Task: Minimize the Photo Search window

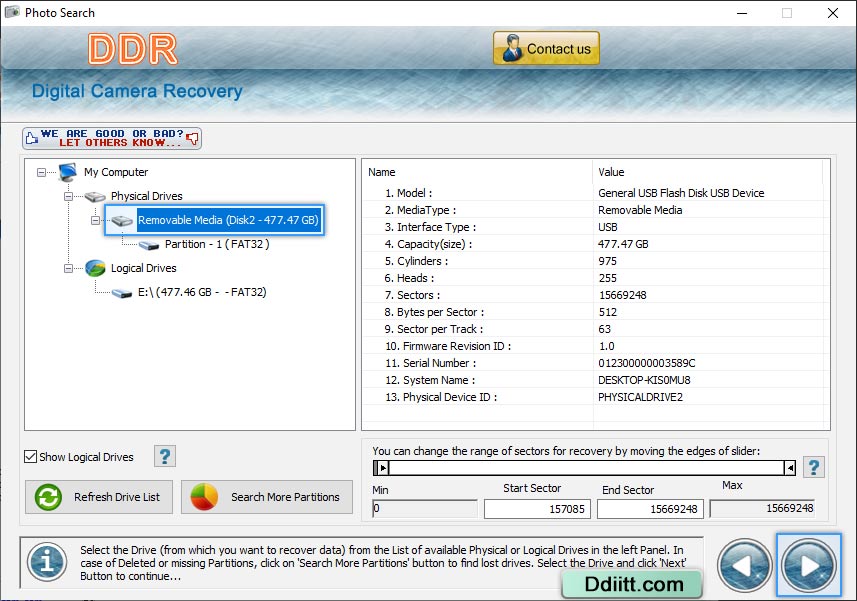Action: click(x=742, y=13)
